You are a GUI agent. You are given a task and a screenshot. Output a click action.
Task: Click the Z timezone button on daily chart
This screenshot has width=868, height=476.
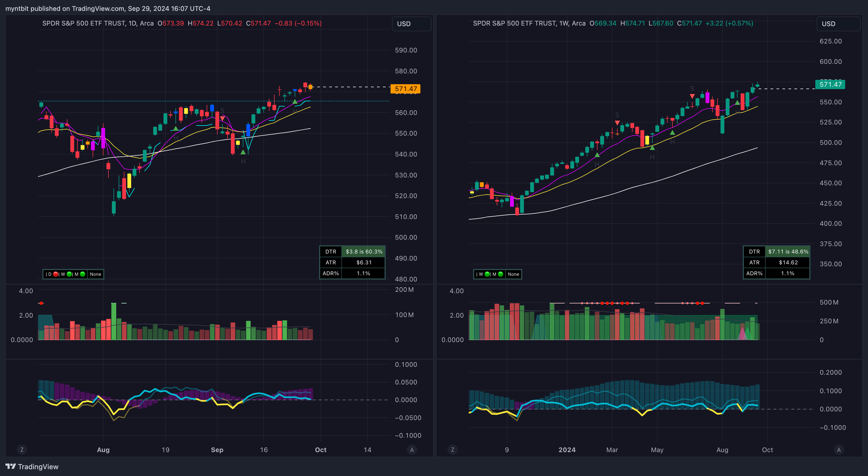22,449
